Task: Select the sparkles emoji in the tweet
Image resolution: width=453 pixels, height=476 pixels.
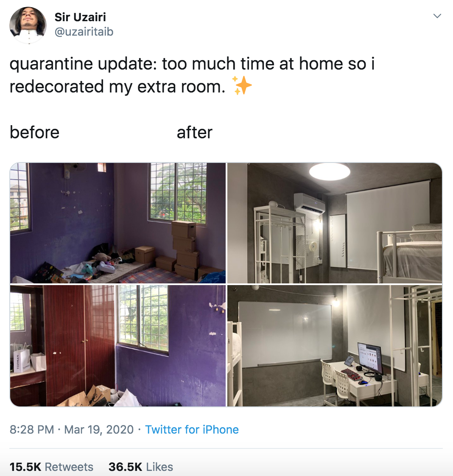Action: (242, 86)
